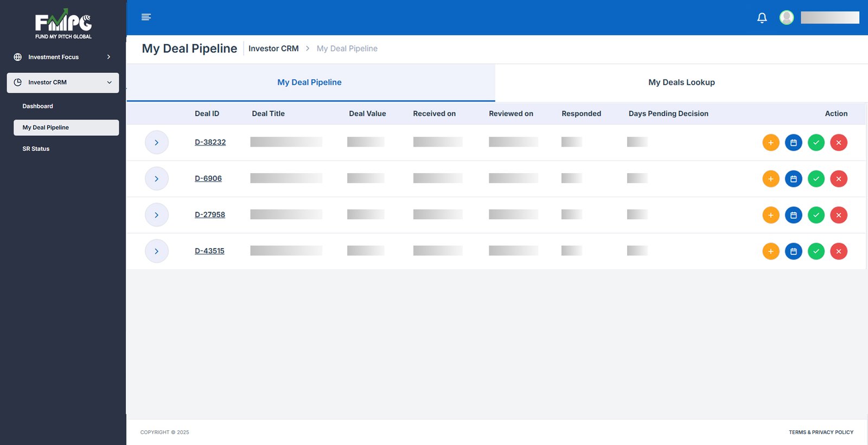The height and width of the screenshot is (445, 868).
Task: Expand the D-6906 row details
Action: (x=157, y=179)
